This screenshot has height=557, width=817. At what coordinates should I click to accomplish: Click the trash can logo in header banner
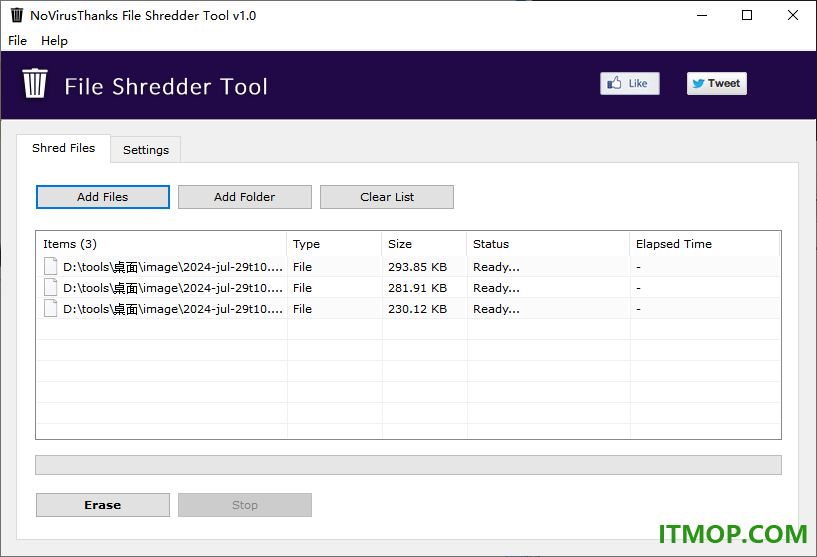coord(35,83)
